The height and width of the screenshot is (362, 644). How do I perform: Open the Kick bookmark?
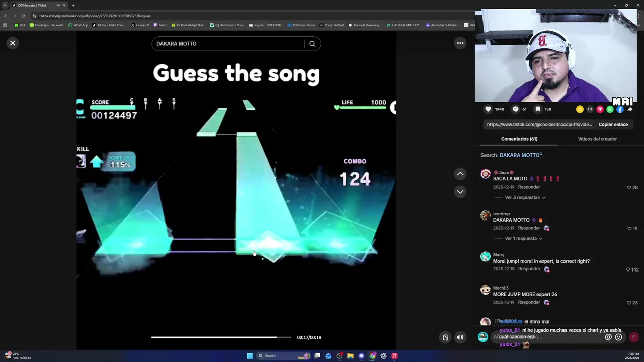[20, 25]
